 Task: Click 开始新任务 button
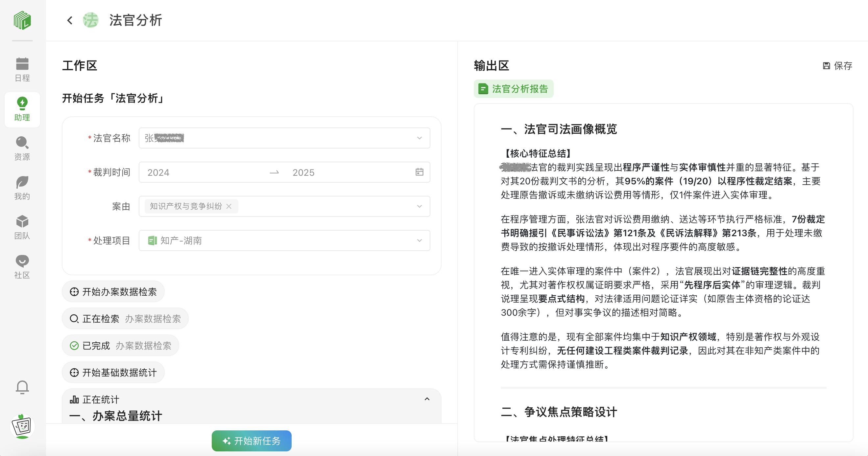[x=252, y=441]
